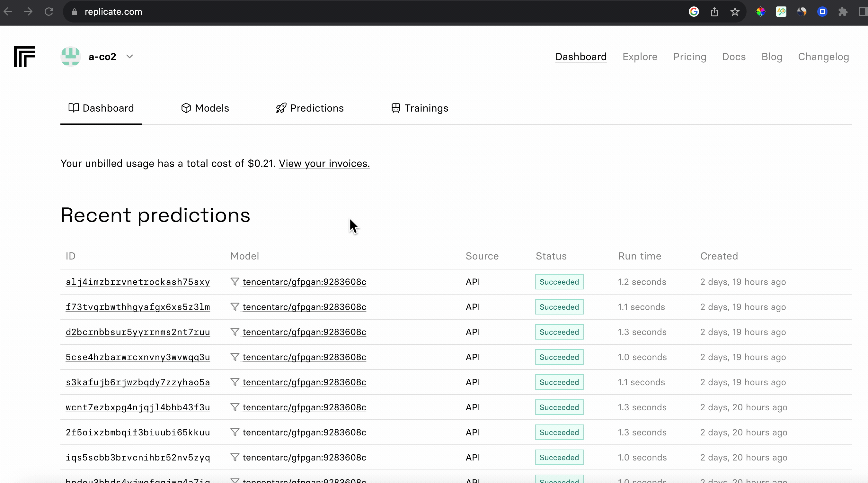The width and height of the screenshot is (868, 483).
Task: Open prediction alj4imzbrrvnetrockash75sxy
Action: 138,282
